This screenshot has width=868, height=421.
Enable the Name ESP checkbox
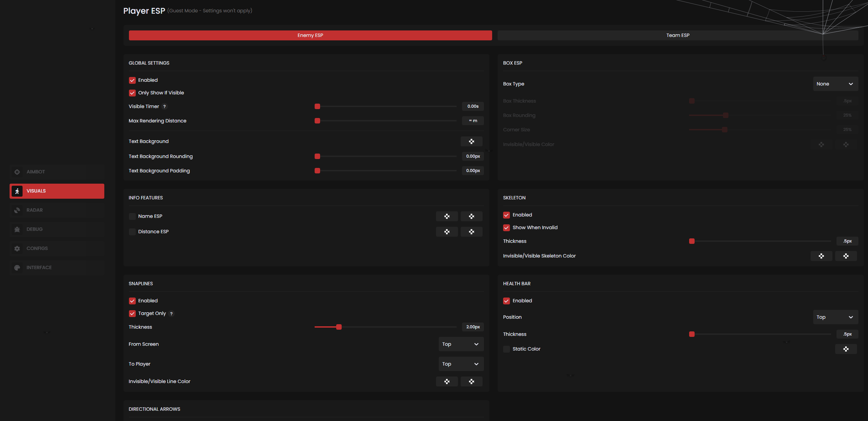(x=132, y=216)
